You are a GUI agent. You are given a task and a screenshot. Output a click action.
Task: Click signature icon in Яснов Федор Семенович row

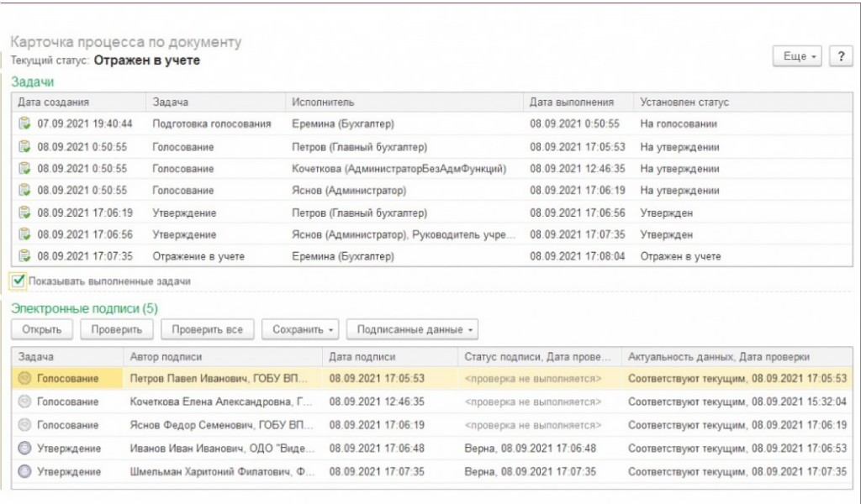click(24, 425)
